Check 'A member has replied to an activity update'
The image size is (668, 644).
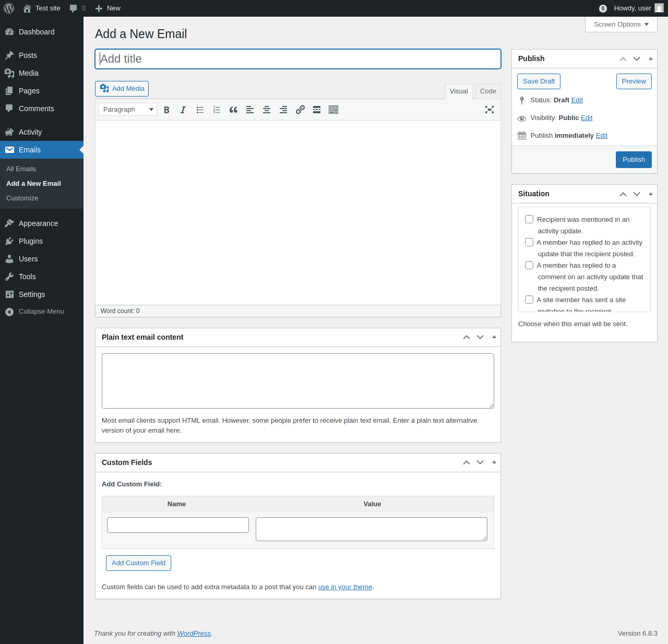pyautogui.click(x=529, y=242)
